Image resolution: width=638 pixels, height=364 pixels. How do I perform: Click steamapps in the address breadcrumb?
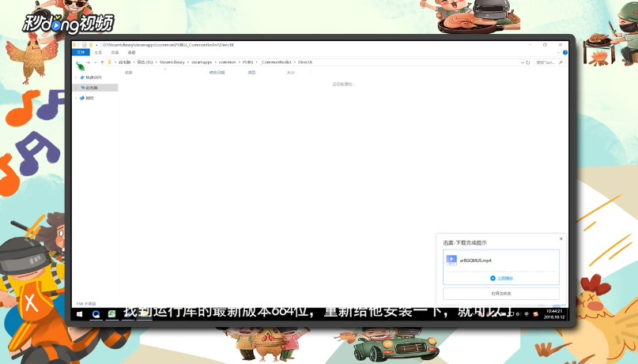202,62
